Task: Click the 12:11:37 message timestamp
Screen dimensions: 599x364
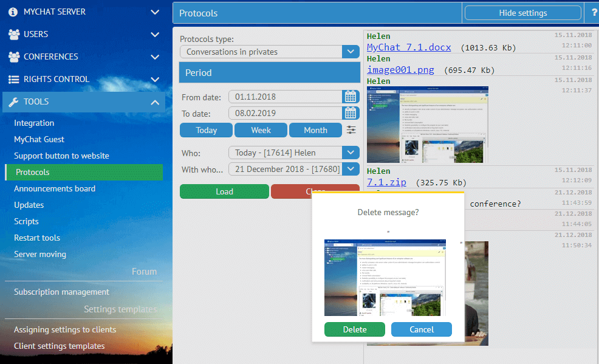Action: pos(577,91)
